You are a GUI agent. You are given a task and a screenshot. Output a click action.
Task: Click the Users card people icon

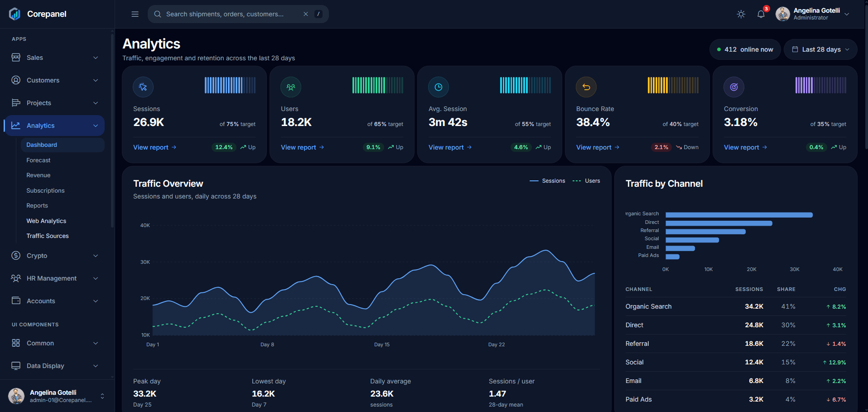pyautogui.click(x=291, y=87)
